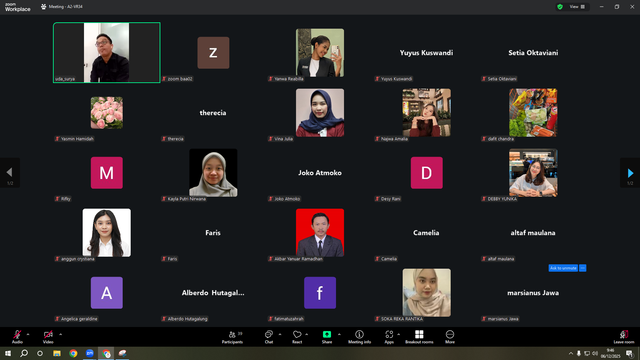Open the Apps button
This screenshot has height=360, width=640.
coord(389,337)
